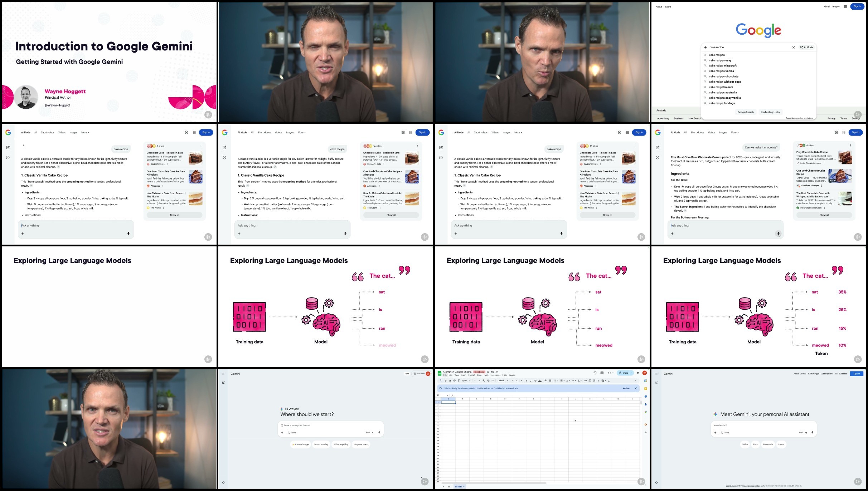Open Fast model dropdown in Hi Wayne frame

coord(370,432)
